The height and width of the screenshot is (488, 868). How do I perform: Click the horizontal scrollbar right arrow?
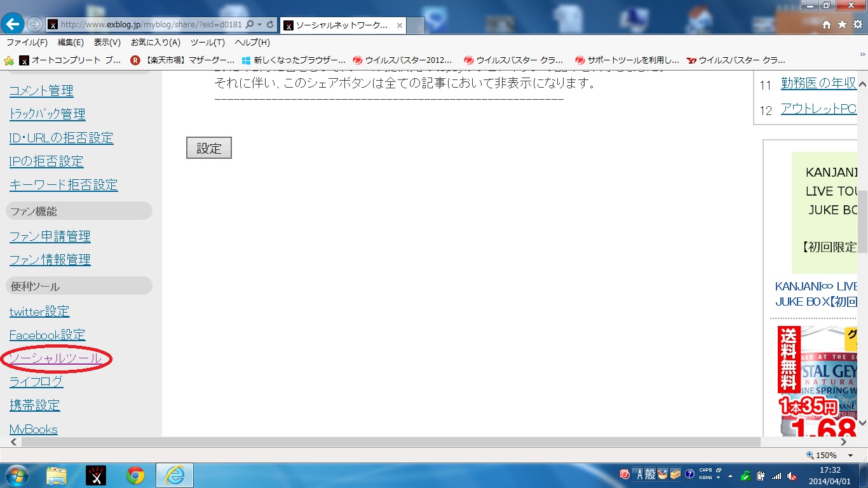(x=844, y=442)
